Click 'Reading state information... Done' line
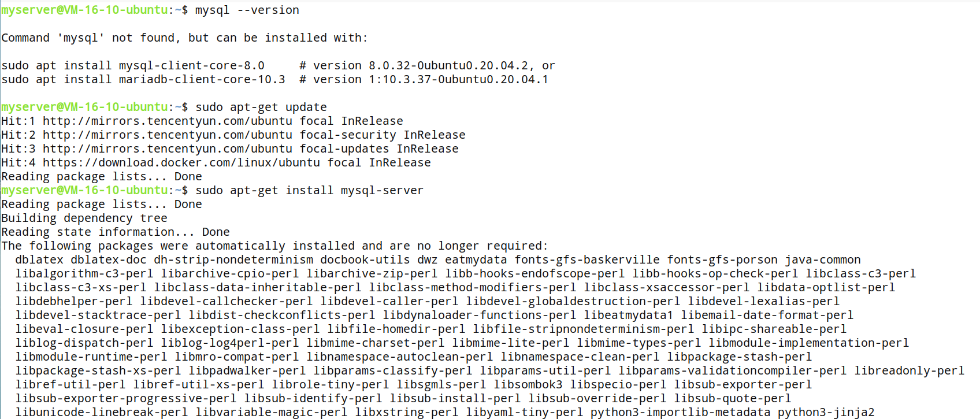Screen dimensions: 980x419 point(116,232)
